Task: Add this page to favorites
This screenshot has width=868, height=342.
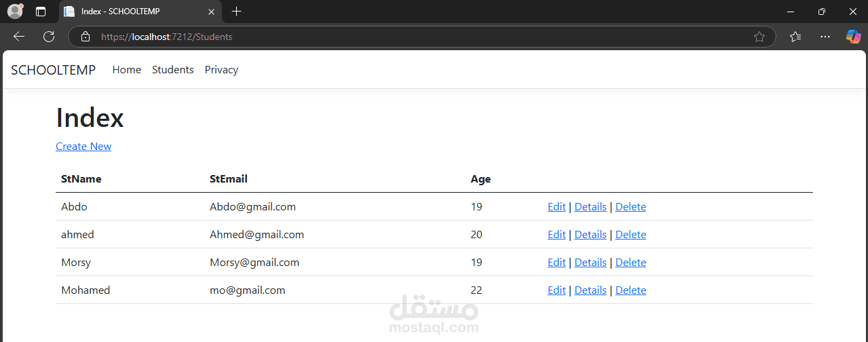Action: (759, 37)
